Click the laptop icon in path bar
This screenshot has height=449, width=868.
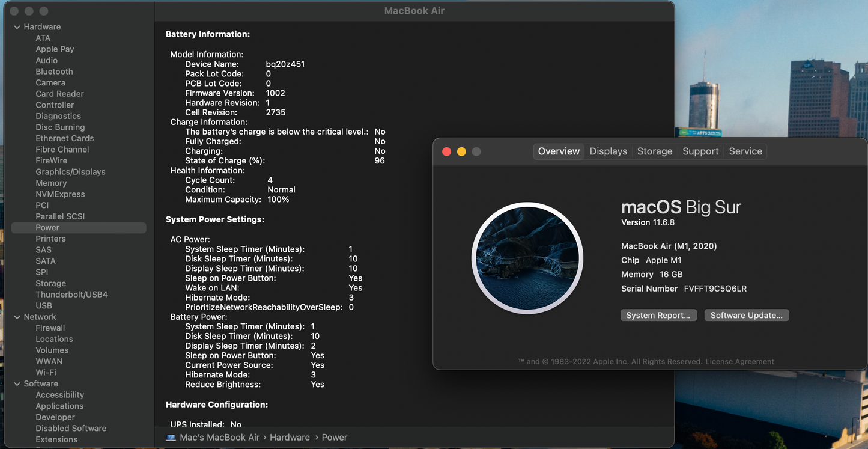[171, 438]
